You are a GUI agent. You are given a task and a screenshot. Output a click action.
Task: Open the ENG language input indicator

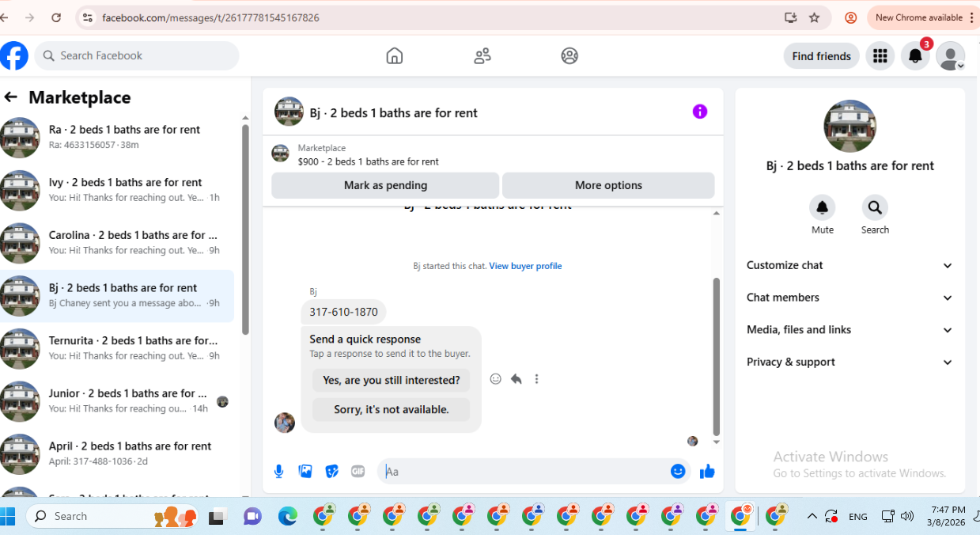(857, 516)
